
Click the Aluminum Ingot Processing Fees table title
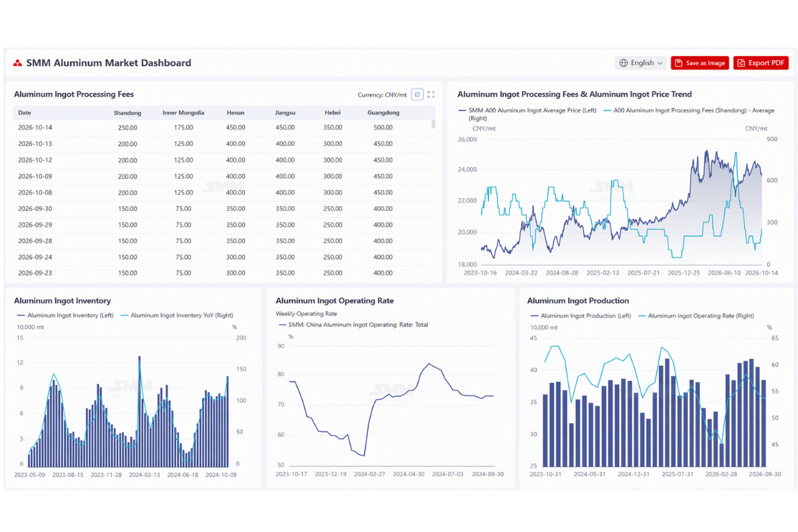pos(74,94)
